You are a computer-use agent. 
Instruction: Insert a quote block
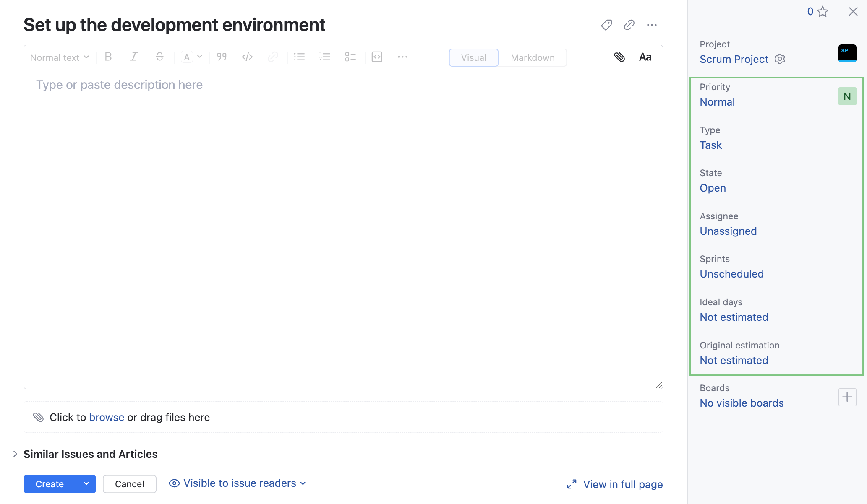pyautogui.click(x=222, y=57)
